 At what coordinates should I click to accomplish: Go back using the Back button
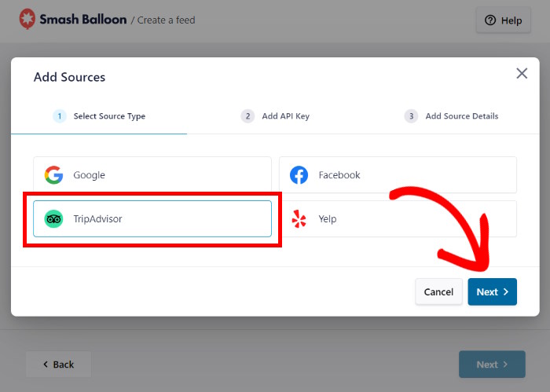point(58,365)
